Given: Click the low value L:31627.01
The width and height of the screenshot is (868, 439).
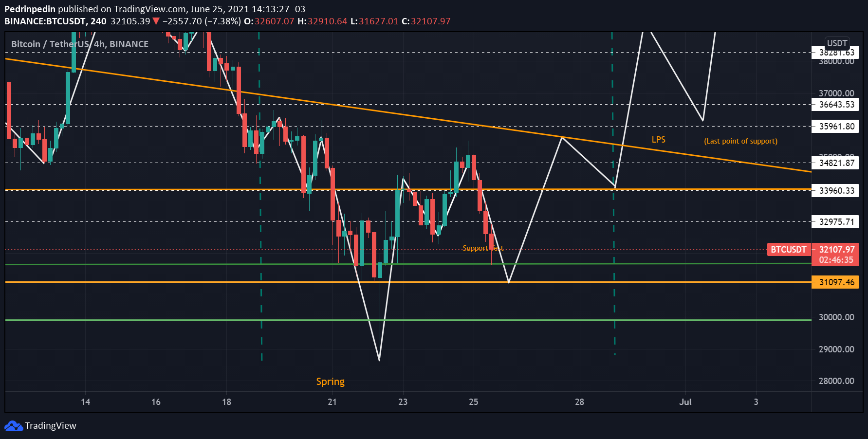Looking at the screenshot, I should pyautogui.click(x=374, y=21).
